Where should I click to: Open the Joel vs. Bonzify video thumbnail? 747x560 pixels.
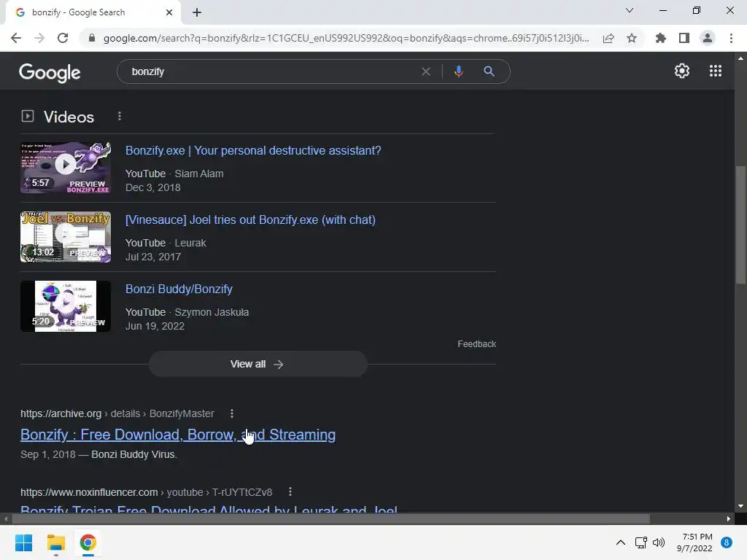point(66,237)
